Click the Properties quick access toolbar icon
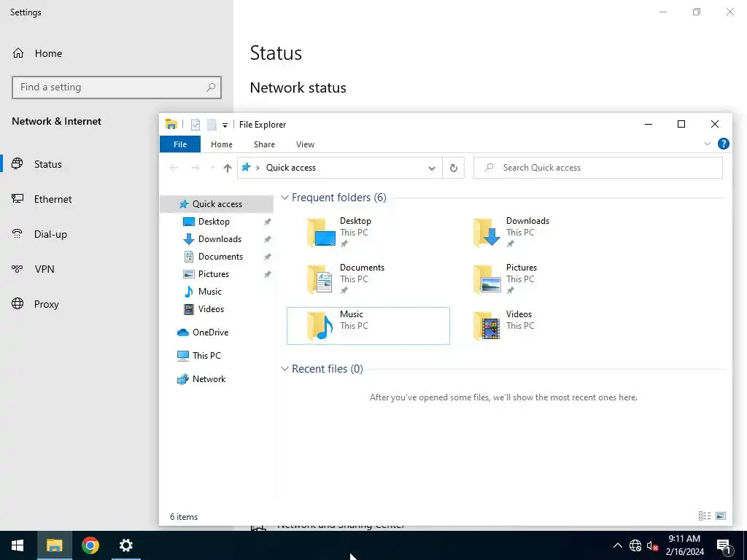The height and width of the screenshot is (560, 747). coord(196,125)
